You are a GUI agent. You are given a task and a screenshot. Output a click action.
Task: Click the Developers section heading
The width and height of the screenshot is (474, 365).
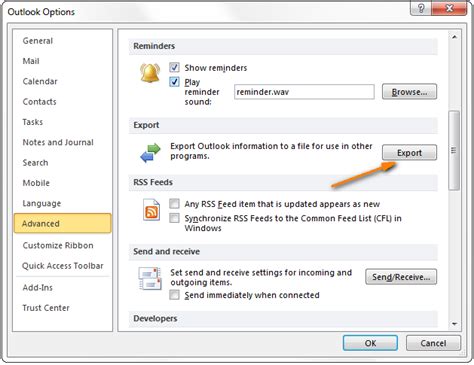[x=155, y=318]
